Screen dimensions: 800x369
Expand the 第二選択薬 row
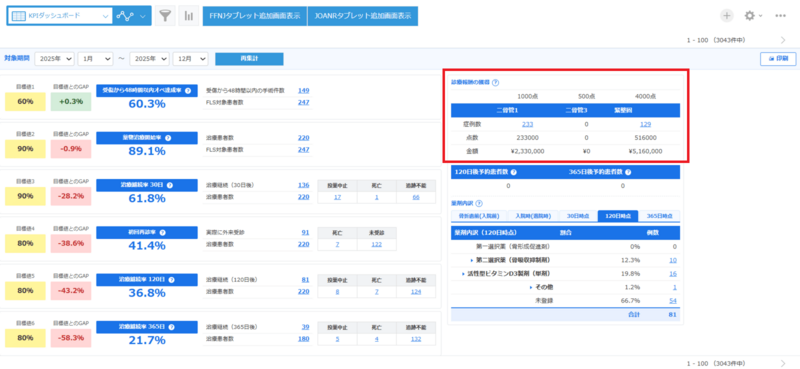pos(472,260)
